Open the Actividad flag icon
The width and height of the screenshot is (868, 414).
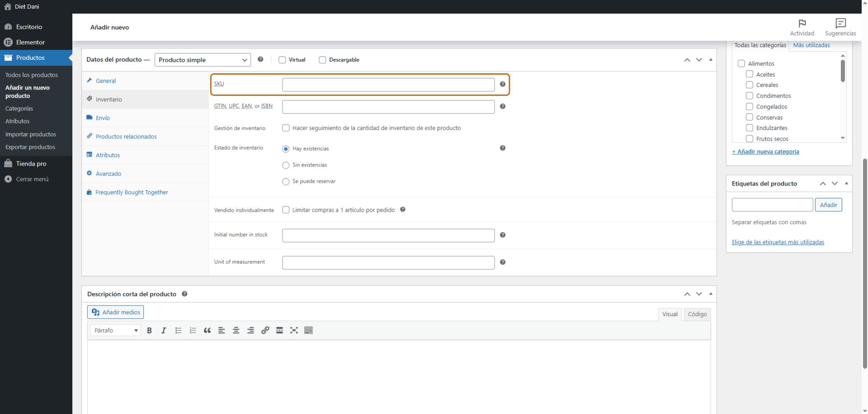point(802,24)
